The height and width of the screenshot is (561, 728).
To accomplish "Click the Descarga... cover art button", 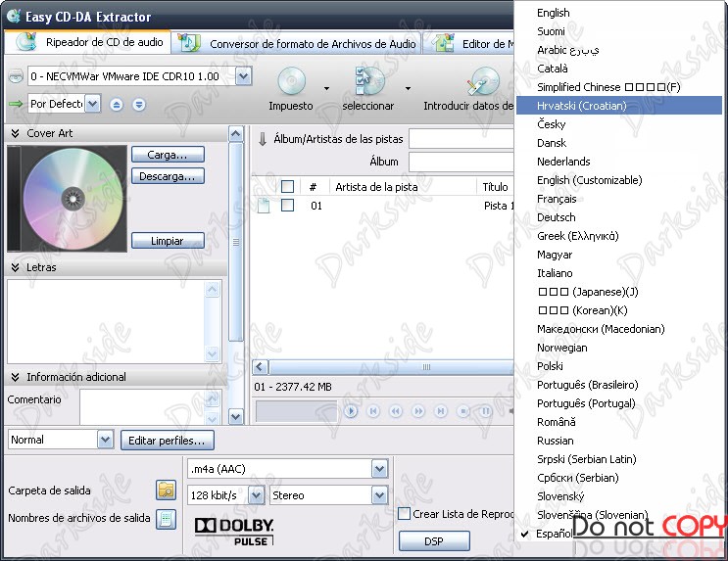I will click(x=168, y=176).
